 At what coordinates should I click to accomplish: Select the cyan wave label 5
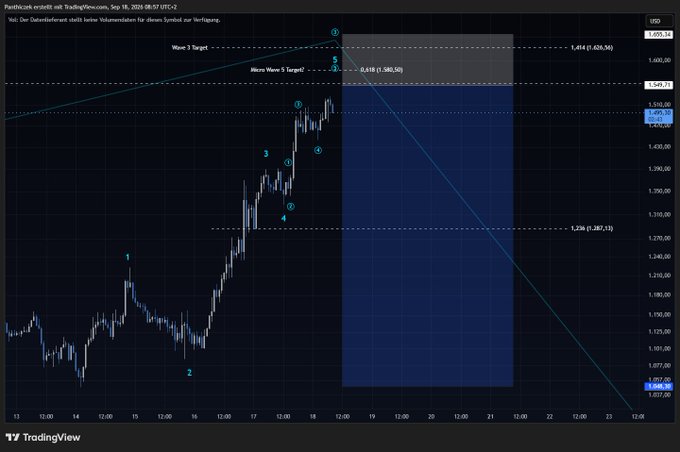point(335,60)
